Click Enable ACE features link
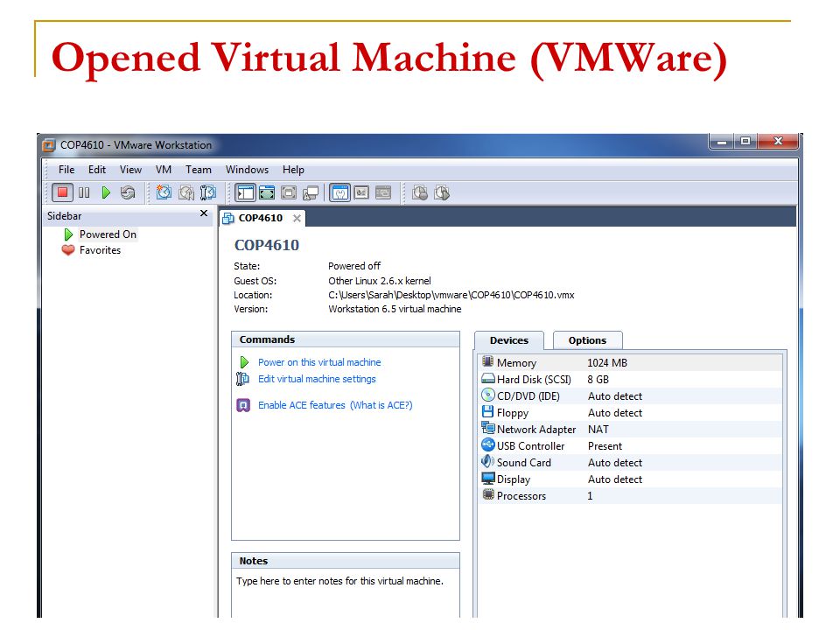Viewport: 840px width, 630px height. click(302, 405)
